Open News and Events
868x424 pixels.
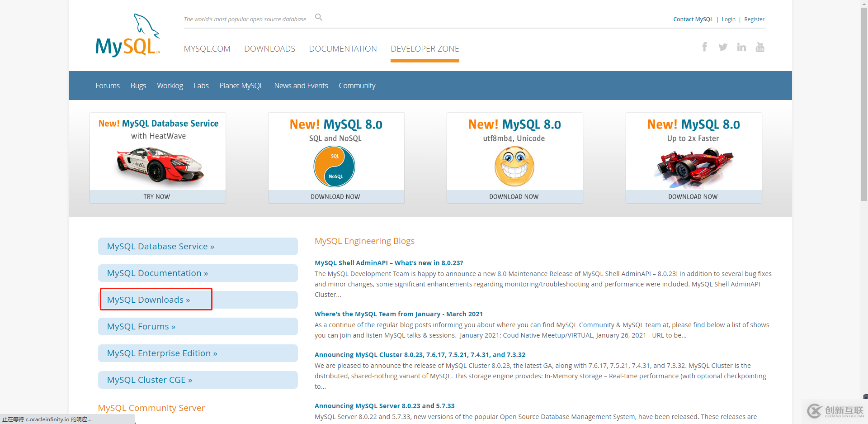click(x=301, y=86)
